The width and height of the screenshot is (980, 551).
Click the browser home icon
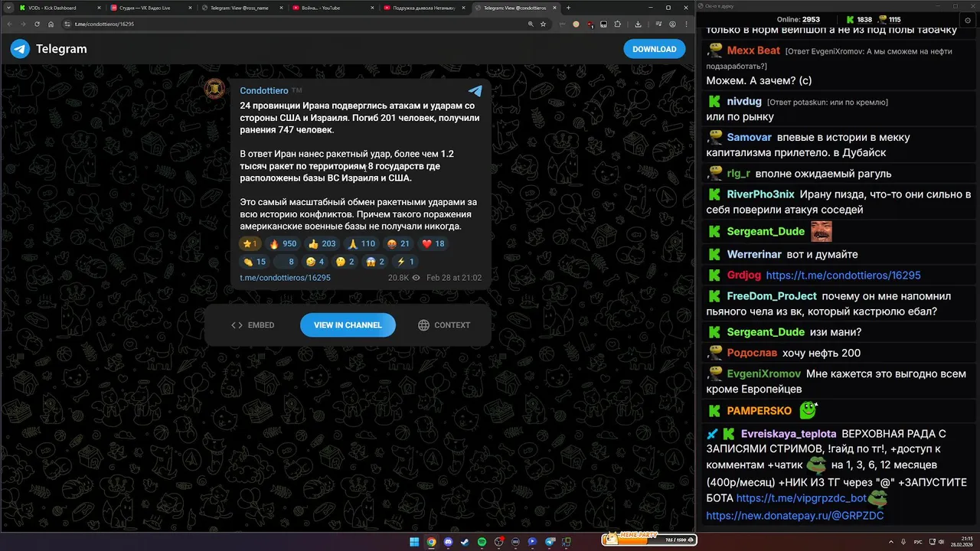tap(51, 24)
